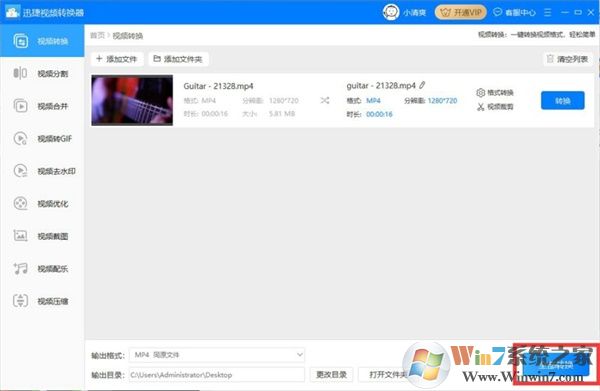This screenshot has height=391, width=600.
Task: Click the 开通VIP button
Action: [x=460, y=12]
